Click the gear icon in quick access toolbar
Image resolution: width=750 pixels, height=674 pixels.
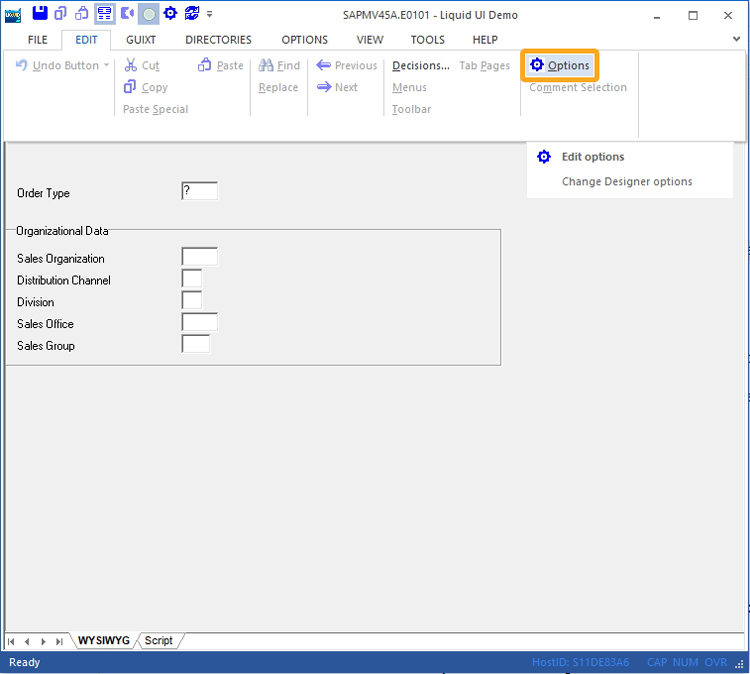pyautogui.click(x=170, y=14)
